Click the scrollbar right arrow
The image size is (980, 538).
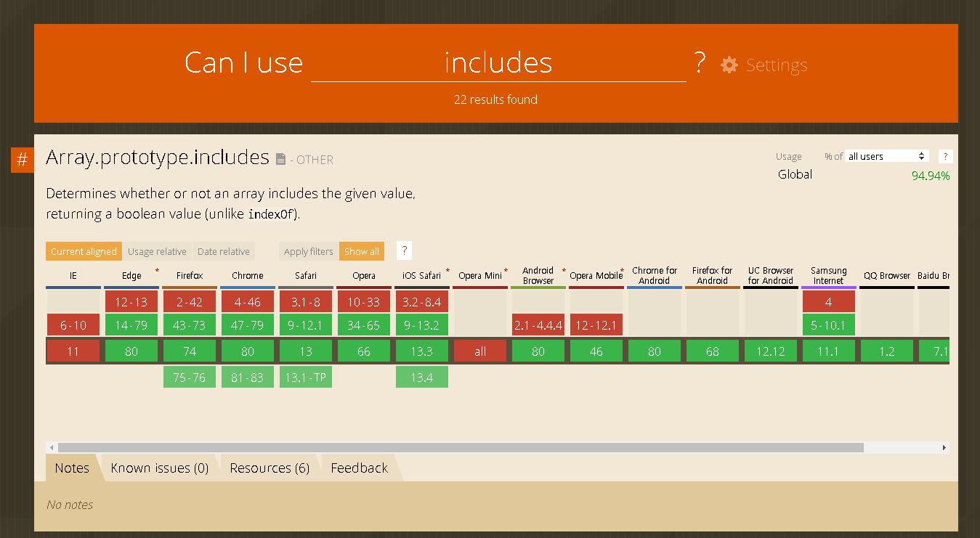(x=944, y=447)
